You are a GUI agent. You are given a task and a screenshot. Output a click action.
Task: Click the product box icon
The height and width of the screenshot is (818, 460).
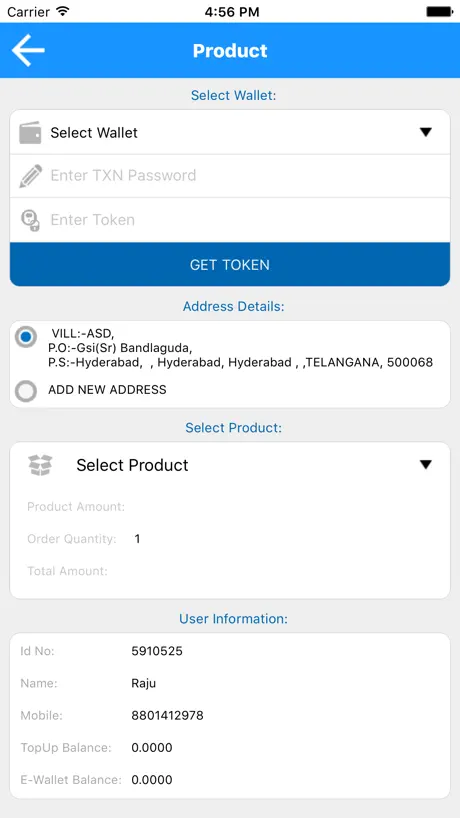40,465
